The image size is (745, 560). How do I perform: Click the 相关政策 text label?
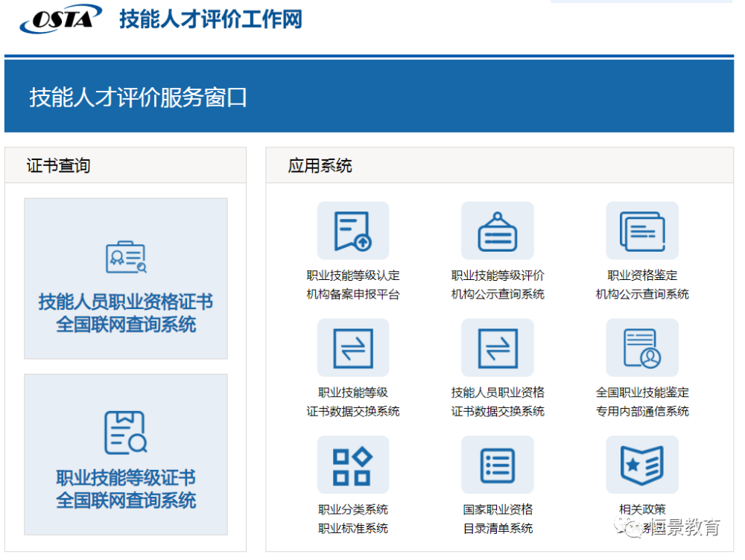642,509
